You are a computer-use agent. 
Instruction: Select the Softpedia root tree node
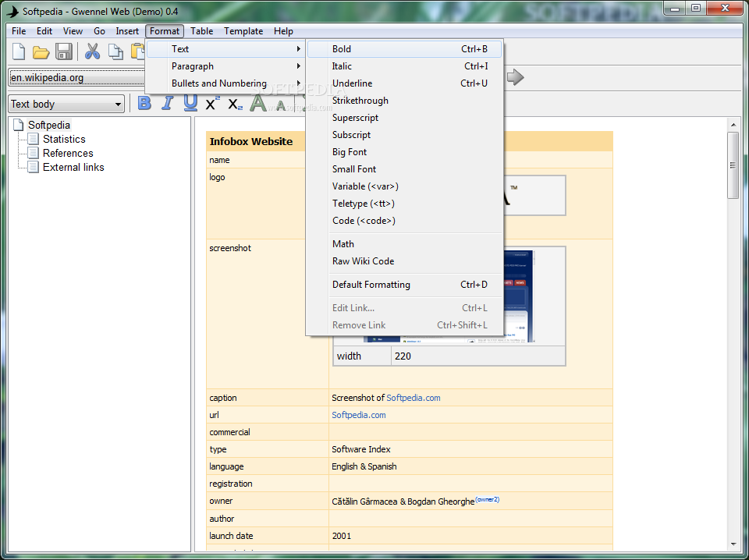(x=48, y=125)
